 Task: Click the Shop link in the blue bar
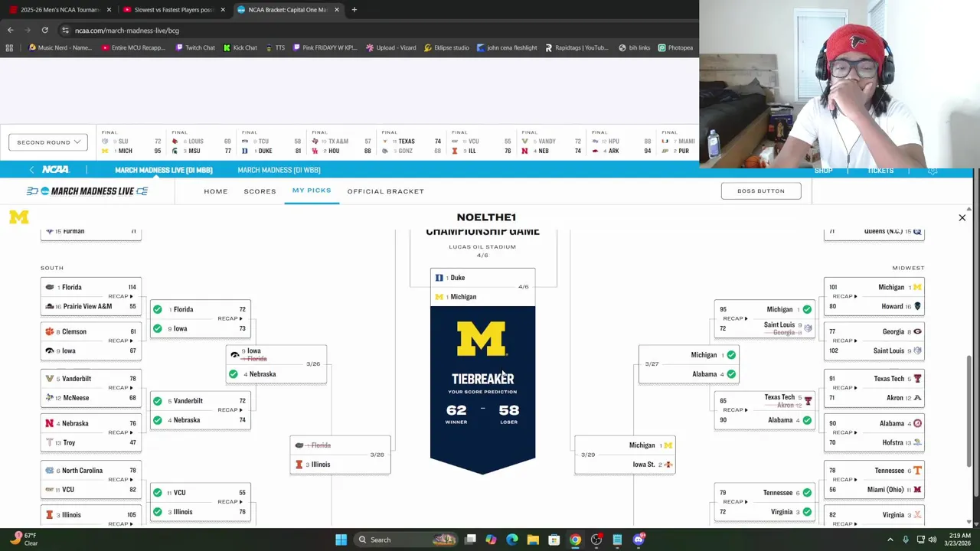[824, 171]
